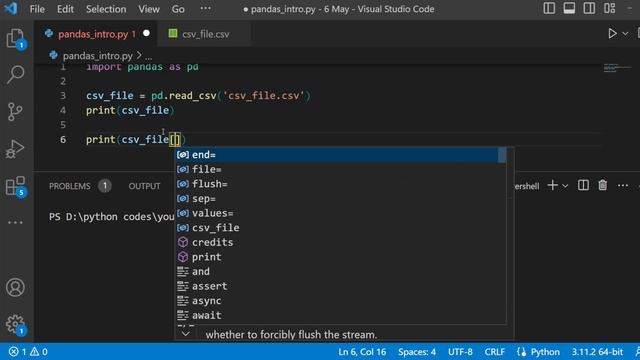Screen dimensions: 640x360
Task: Click line number 5 in the gutter
Action: pos(63,124)
